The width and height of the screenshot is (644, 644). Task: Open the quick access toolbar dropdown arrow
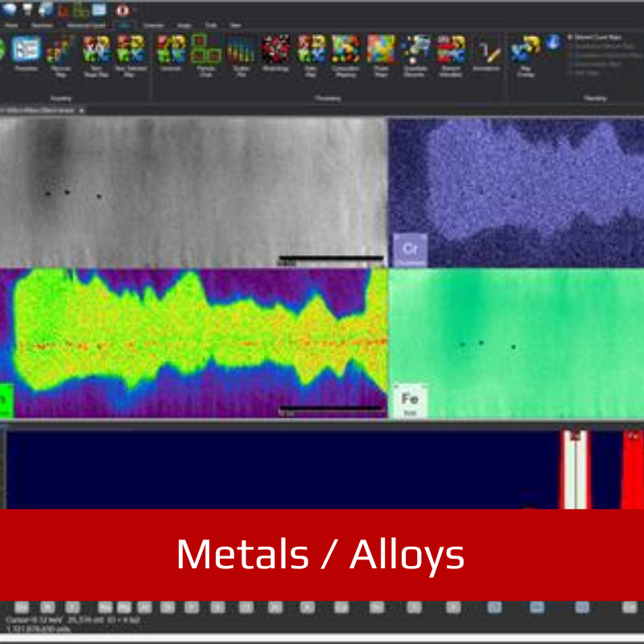click(x=134, y=10)
